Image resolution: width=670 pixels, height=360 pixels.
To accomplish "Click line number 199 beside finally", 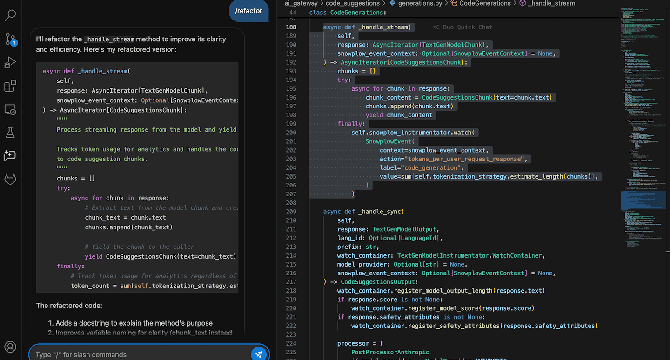I will pos(291,123).
